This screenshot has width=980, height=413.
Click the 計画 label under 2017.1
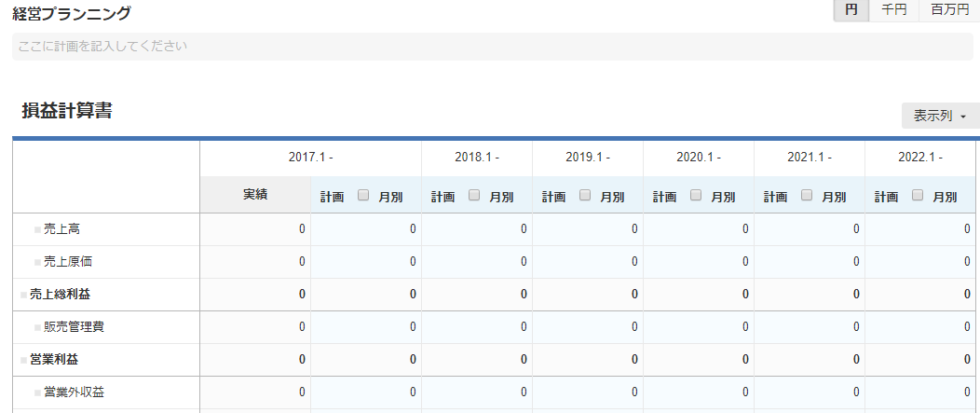tap(332, 197)
